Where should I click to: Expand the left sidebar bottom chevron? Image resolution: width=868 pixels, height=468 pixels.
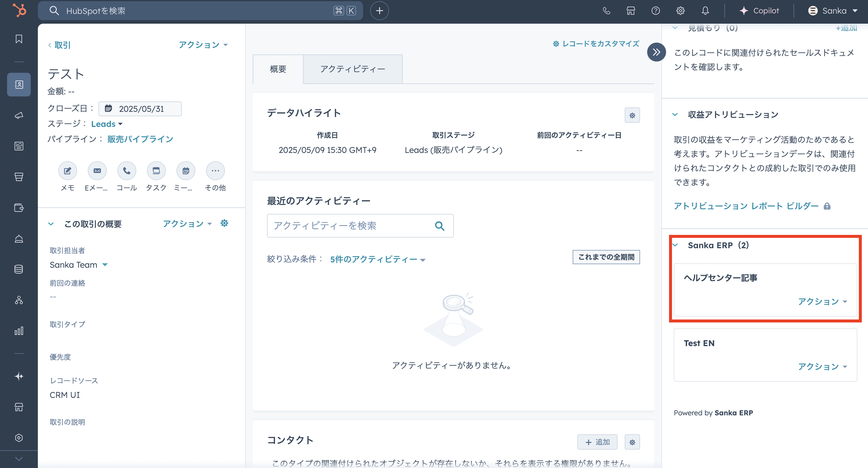(x=19, y=459)
